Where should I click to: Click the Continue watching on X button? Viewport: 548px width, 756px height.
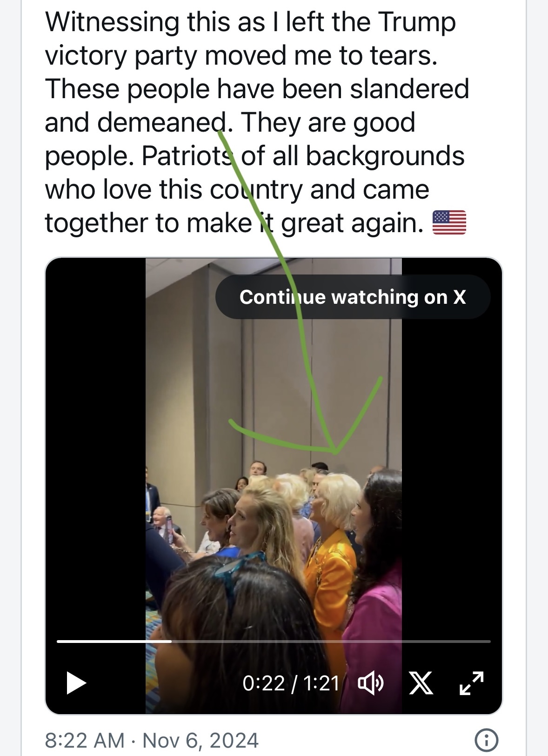(353, 297)
